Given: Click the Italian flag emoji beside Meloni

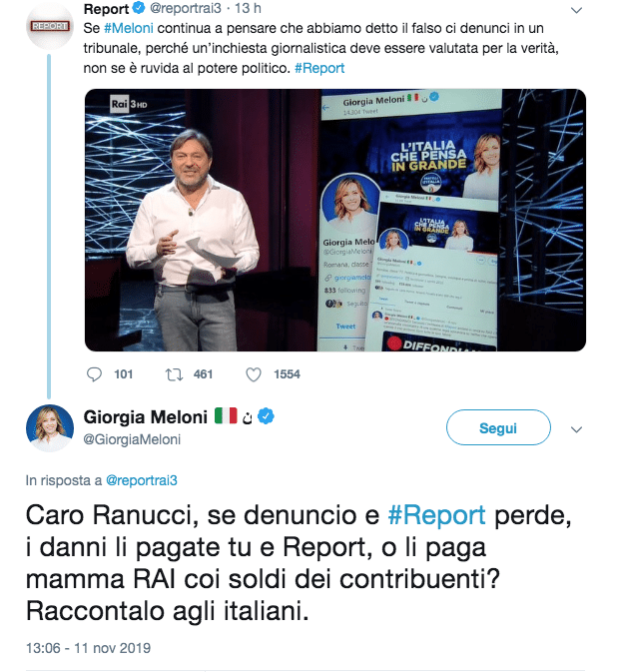Looking at the screenshot, I should pos(226,415).
